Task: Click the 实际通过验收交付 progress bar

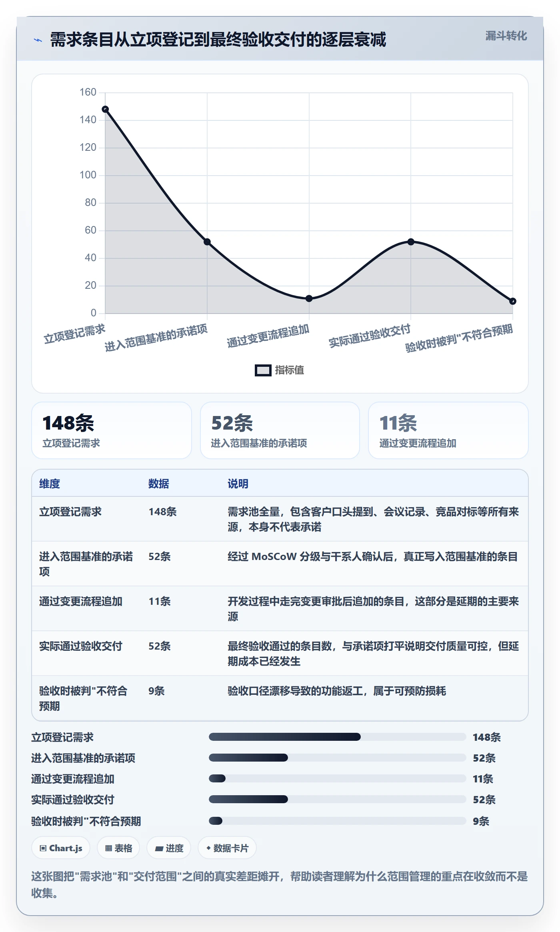Action: (337, 799)
